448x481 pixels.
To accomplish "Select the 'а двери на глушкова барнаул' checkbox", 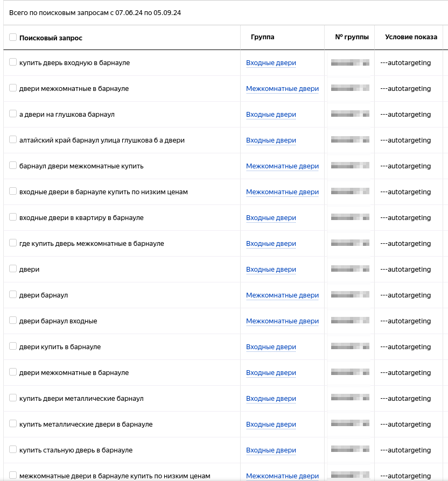I will click(13, 114).
